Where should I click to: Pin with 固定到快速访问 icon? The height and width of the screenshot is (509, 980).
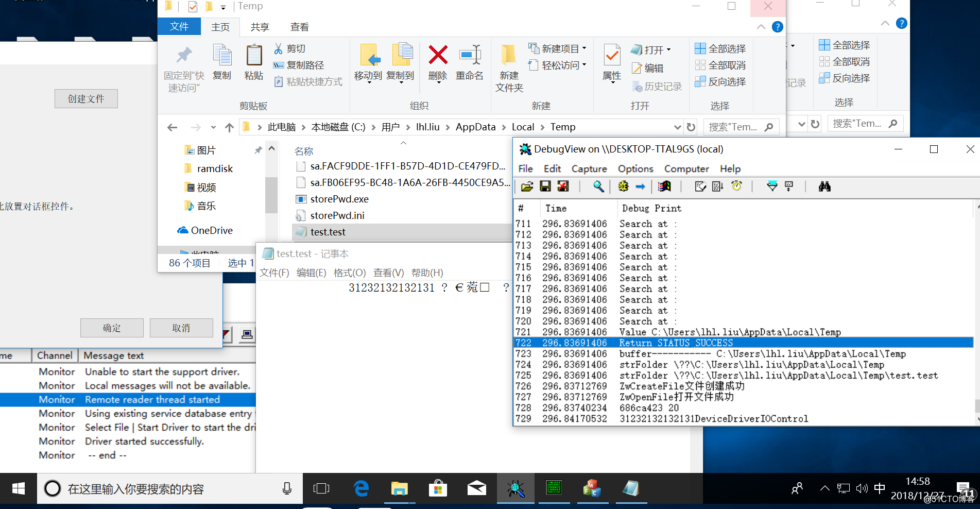184,68
